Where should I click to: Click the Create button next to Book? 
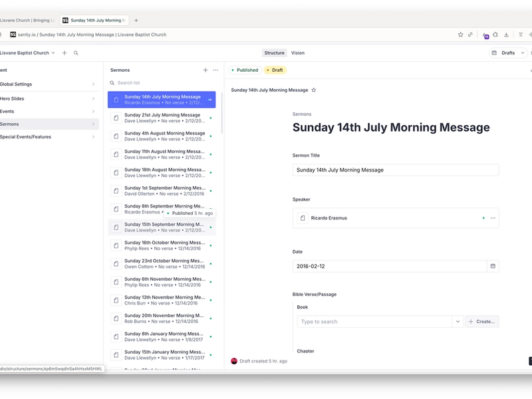(x=481, y=322)
